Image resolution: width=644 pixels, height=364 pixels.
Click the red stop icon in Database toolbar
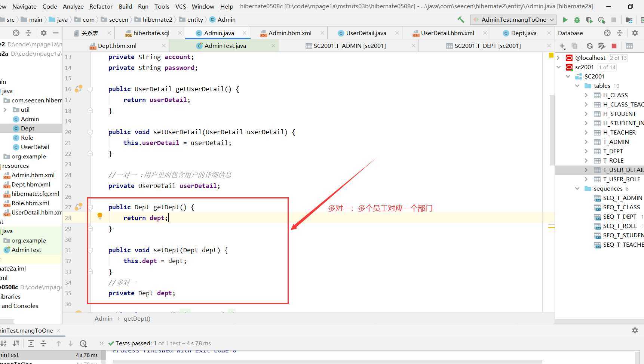tap(614, 46)
